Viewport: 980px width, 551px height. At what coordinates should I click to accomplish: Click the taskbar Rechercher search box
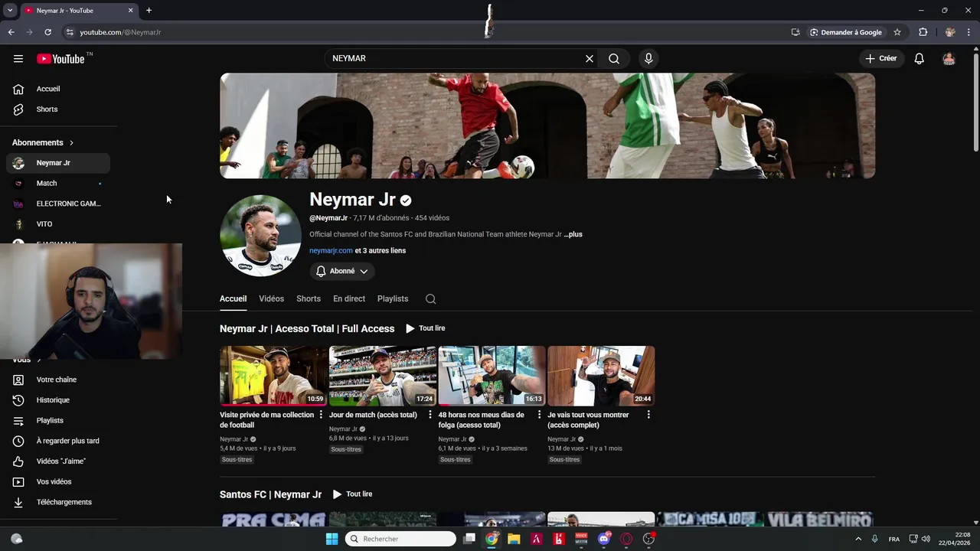[x=400, y=539]
